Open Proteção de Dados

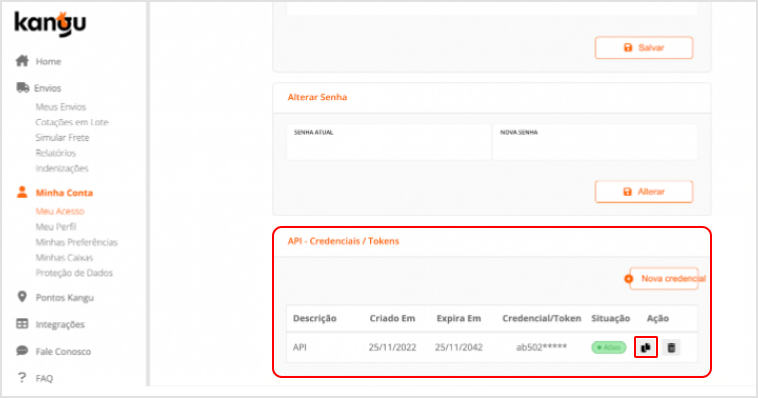click(x=74, y=273)
